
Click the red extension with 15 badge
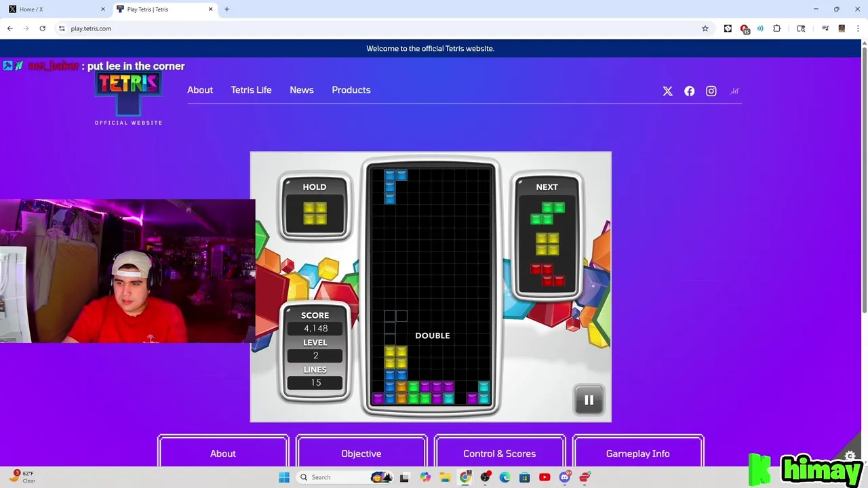pos(745,29)
